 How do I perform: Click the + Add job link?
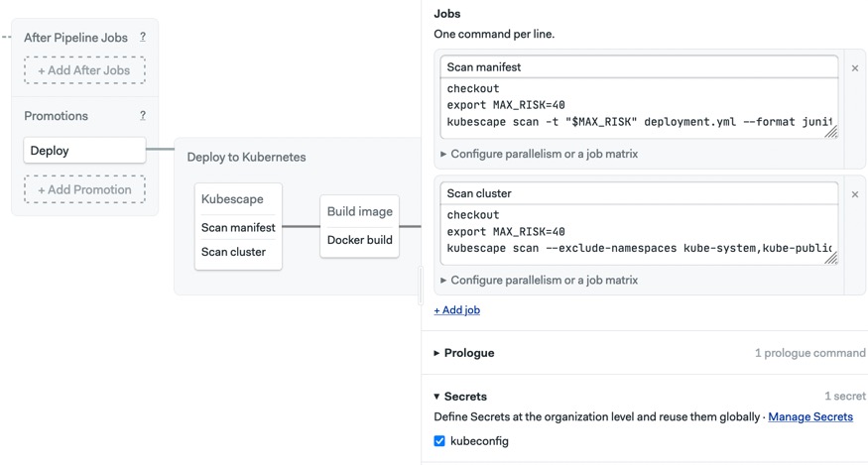click(x=457, y=310)
